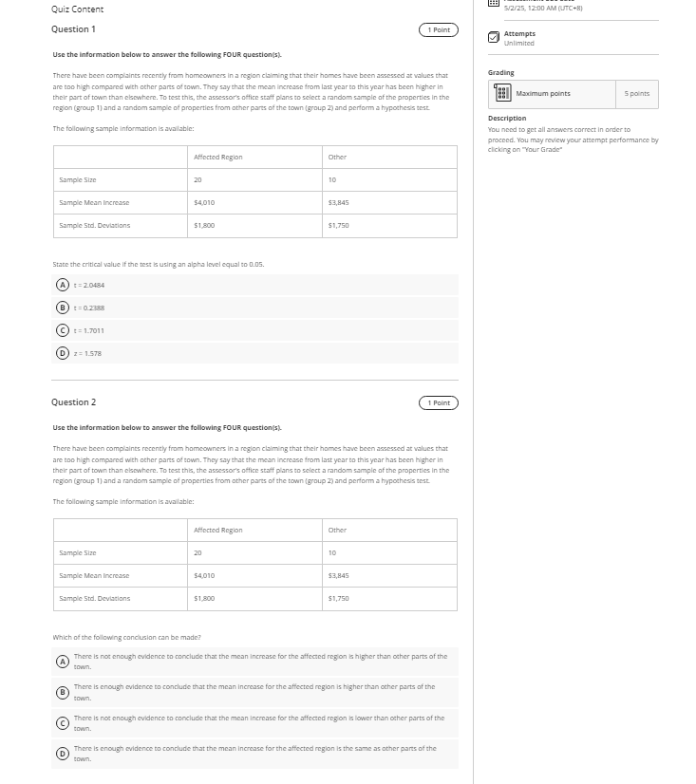Choose option C, t = 1.7011
The height and width of the screenshot is (784, 696).
point(63,330)
